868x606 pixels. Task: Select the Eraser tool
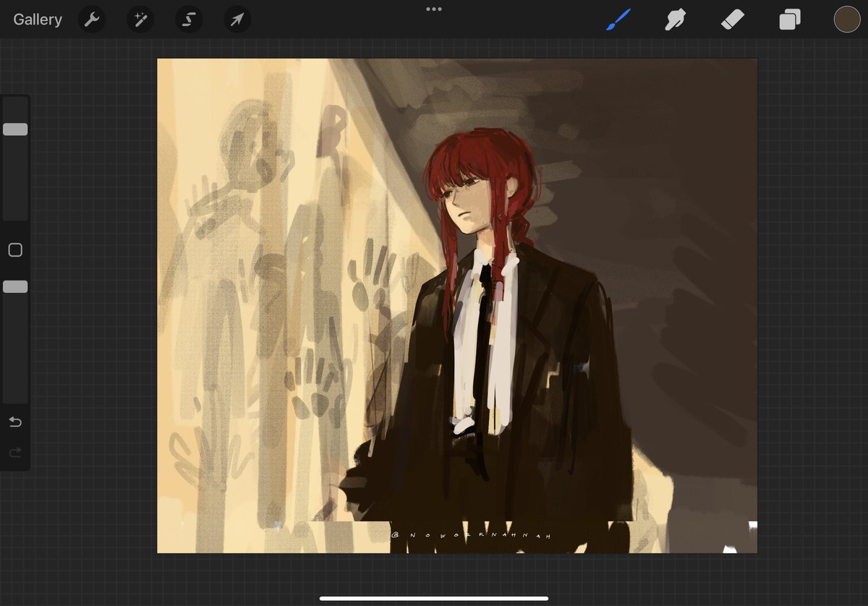733,20
